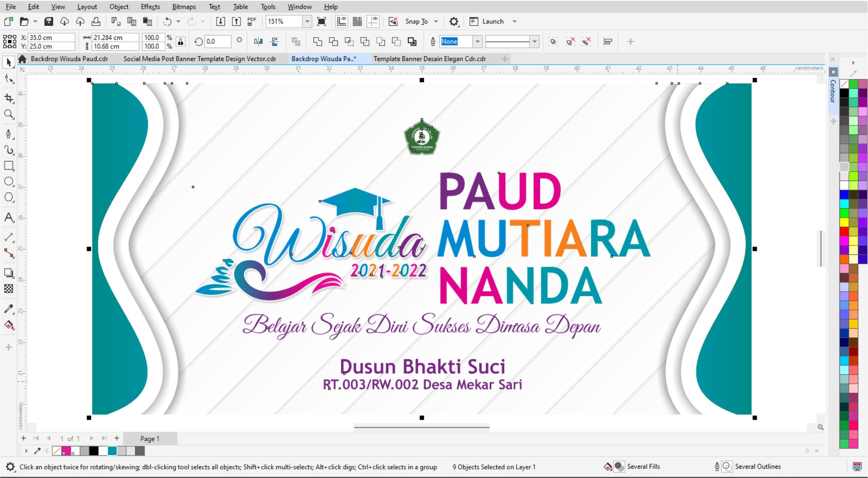Open the Options gear icon
Image resolution: width=868 pixels, height=478 pixels.
tap(454, 21)
